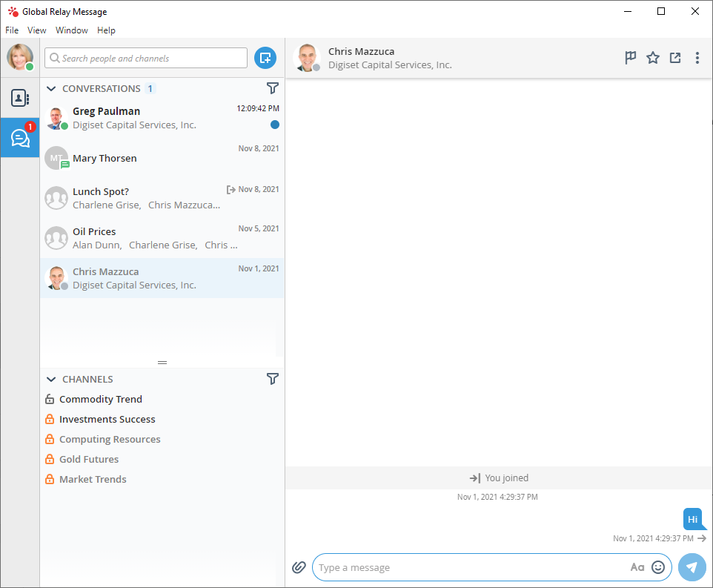This screenshot has width=713, height=588.
Task: Open Greg Paulman conversation
Action: click(x=162, y=118)
